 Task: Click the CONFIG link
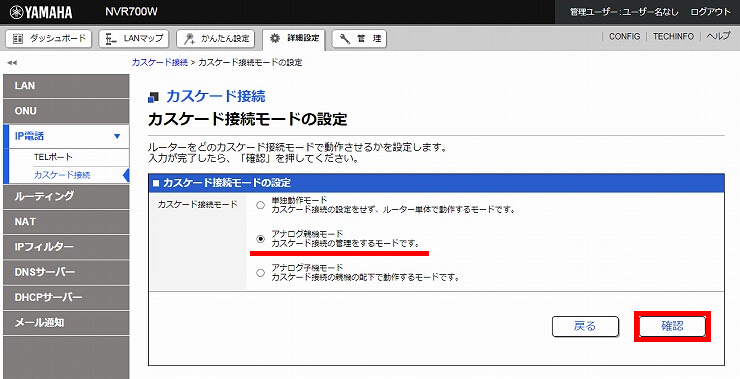tap(624, 36)
